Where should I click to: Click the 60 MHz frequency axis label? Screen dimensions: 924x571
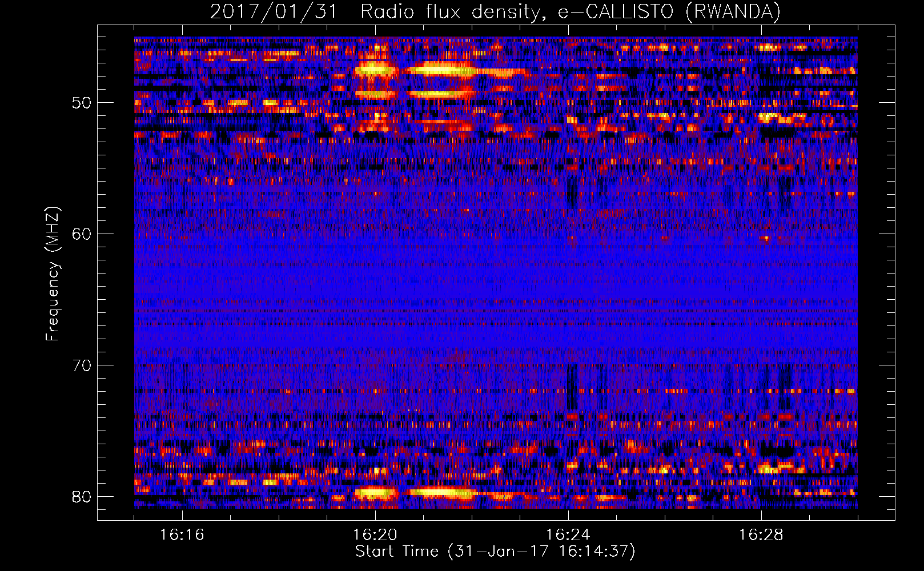tap(81, 235)
